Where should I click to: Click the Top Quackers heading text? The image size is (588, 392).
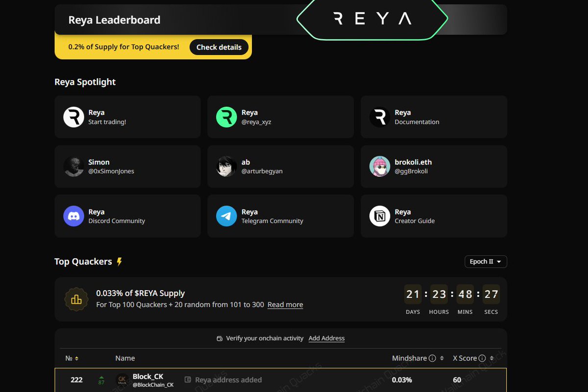click(x=83, y=261)
